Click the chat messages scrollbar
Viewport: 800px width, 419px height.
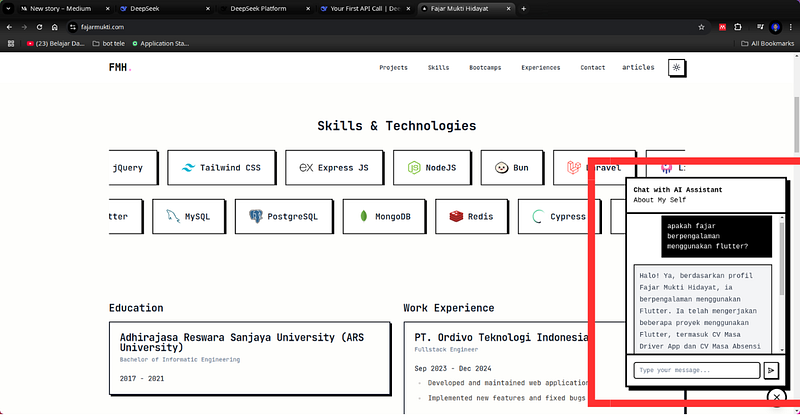click(x=782, y=258)
